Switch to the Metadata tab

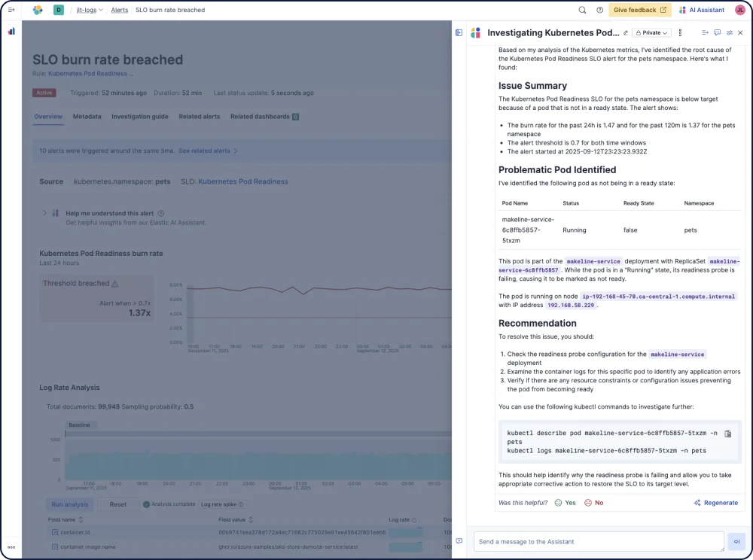click(x=87, y=117)
